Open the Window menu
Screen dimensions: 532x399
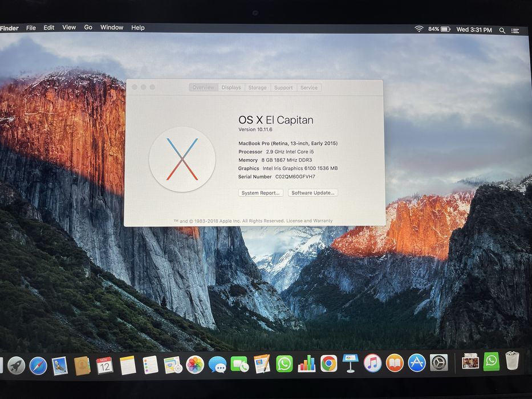pyautogui.click(x=112, y=27)
